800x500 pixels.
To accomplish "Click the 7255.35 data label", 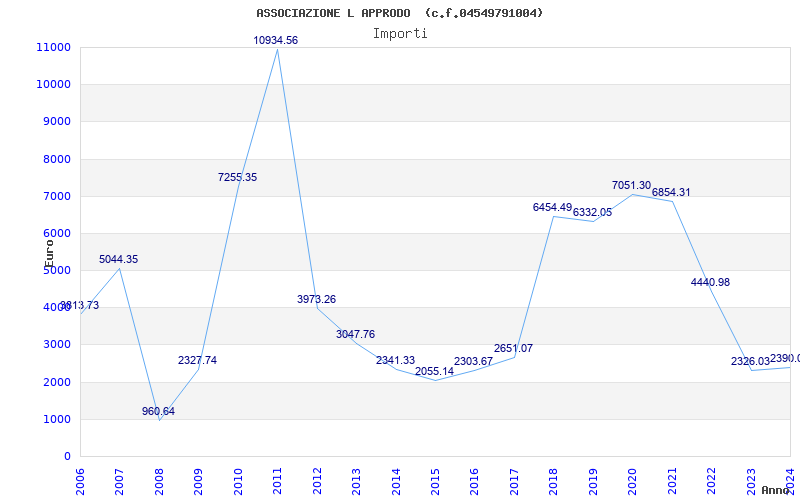I will point(237,178).
